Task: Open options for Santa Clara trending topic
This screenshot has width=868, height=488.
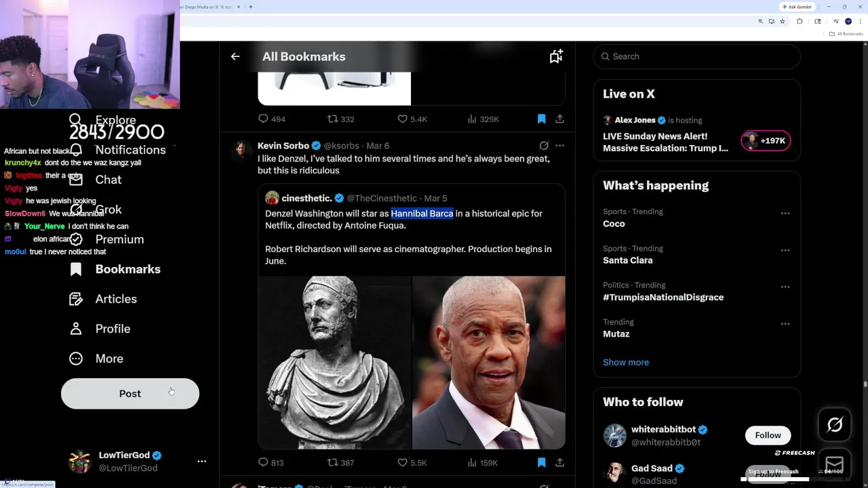Action: (785, 250)
